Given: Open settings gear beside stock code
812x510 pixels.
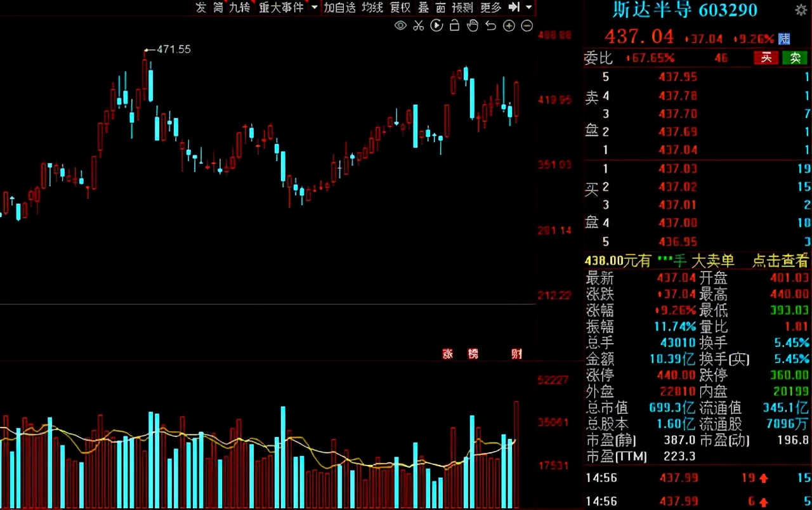Looking at the screenshot, I should click(801, 10).
